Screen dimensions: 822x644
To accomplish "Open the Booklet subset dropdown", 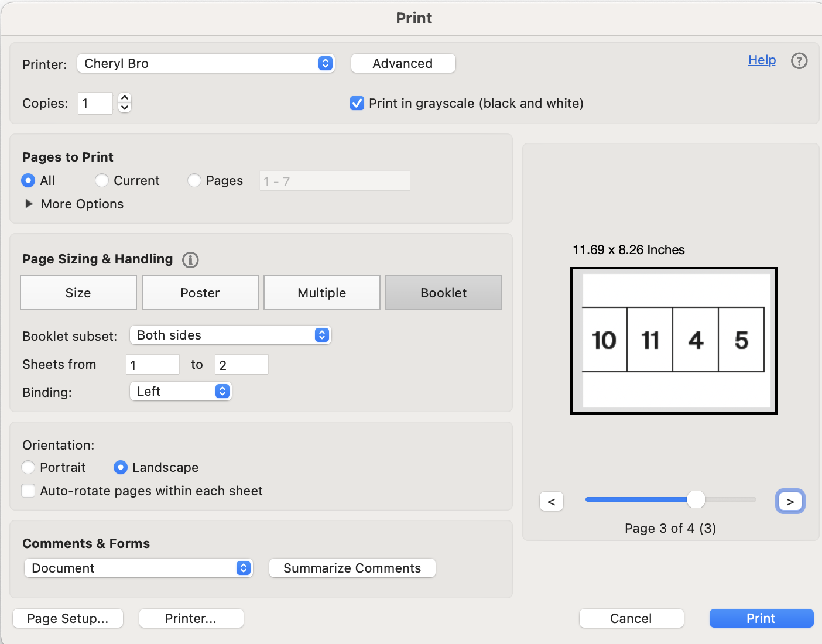I will 321,335.
